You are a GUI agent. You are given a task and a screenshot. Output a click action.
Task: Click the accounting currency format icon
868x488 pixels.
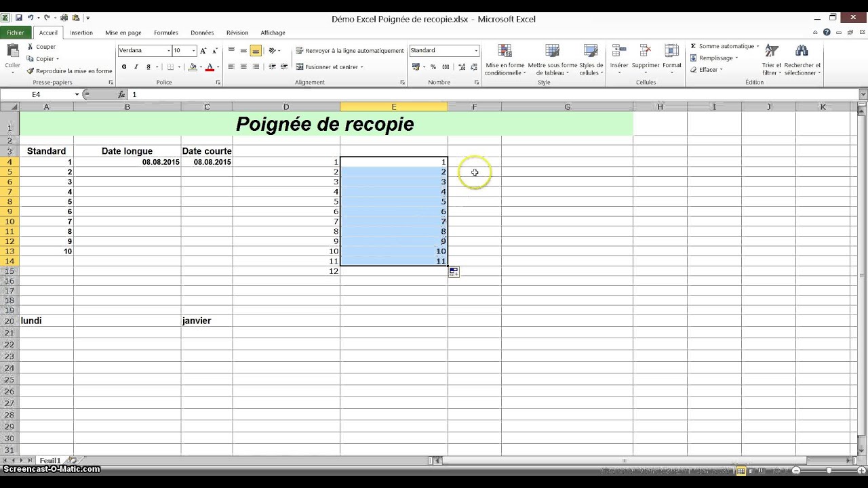(x=416, y=66)
